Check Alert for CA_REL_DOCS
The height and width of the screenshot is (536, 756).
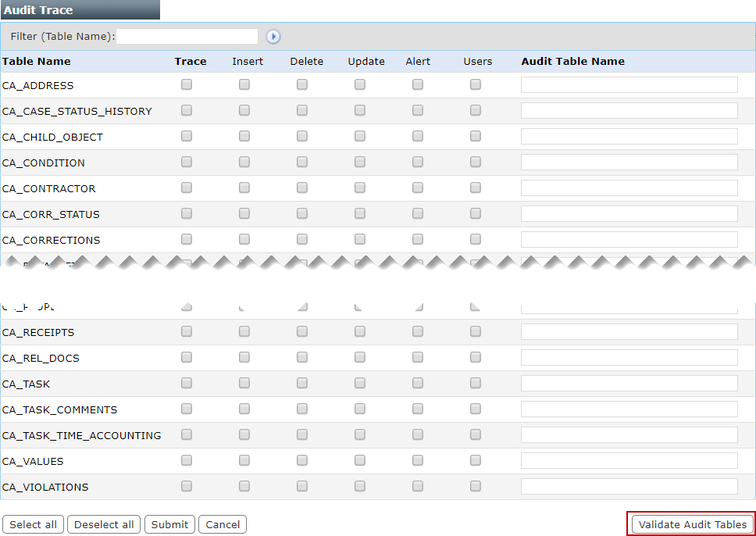pos(417,357)
